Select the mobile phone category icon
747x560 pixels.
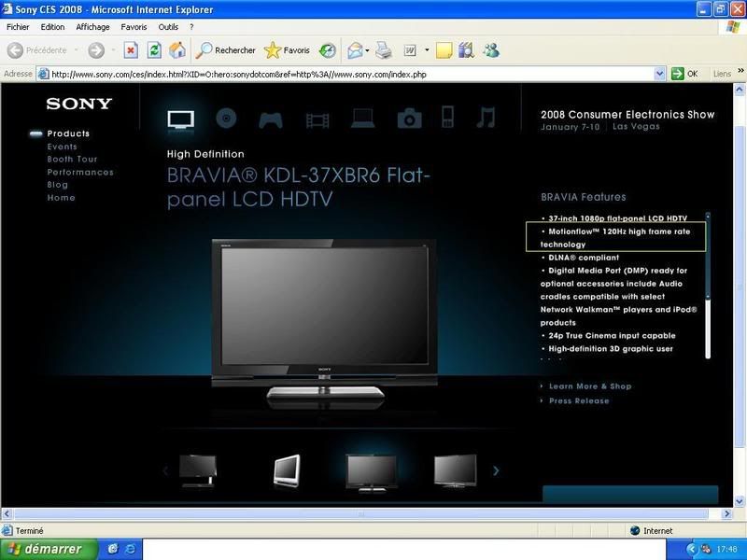(447, 118)
